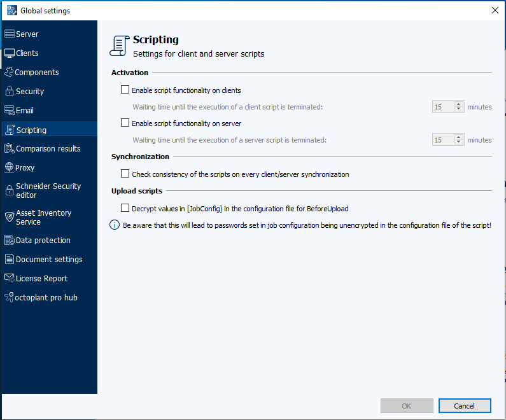Click the Asset Inventory Service shield icon

point(10,217)
